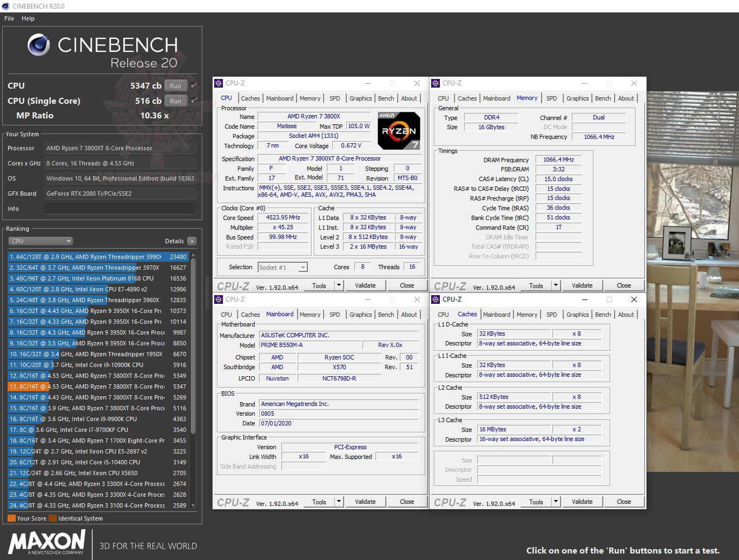Click the CPU-Z icon on the Mainboard window title bar
The height and width of the screenshot is (560, 739).
219,299
